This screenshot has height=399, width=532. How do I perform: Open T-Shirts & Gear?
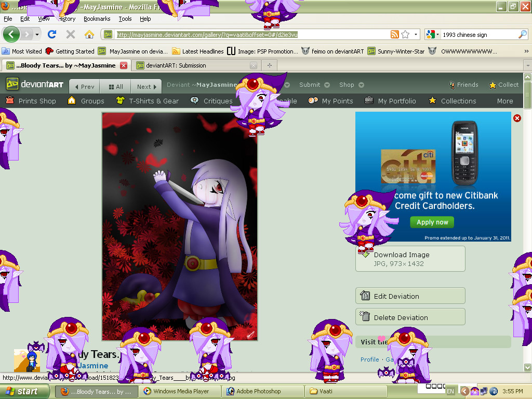coord(147,101)
